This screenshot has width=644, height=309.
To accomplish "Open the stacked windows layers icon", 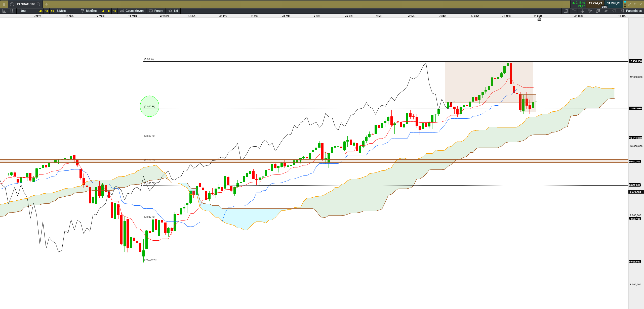I will pos(598,11).
